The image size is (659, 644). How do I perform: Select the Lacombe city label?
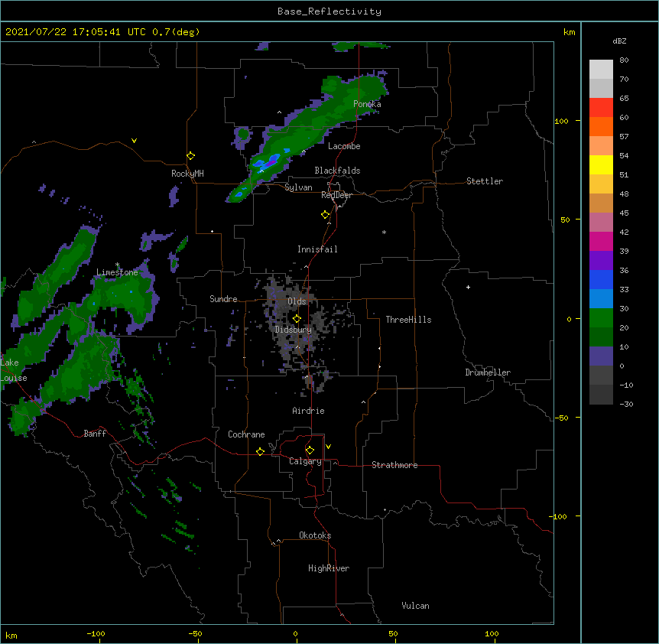(344, 146)
